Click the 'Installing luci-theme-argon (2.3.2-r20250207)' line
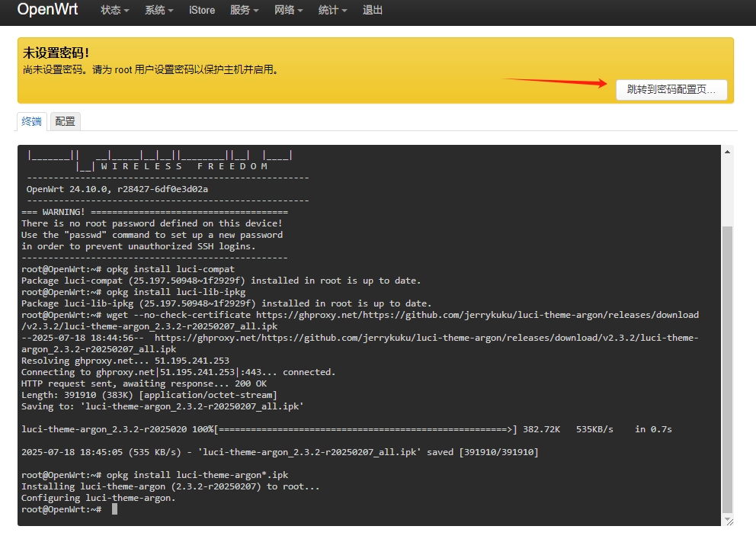756x539 pixels. 171,486
